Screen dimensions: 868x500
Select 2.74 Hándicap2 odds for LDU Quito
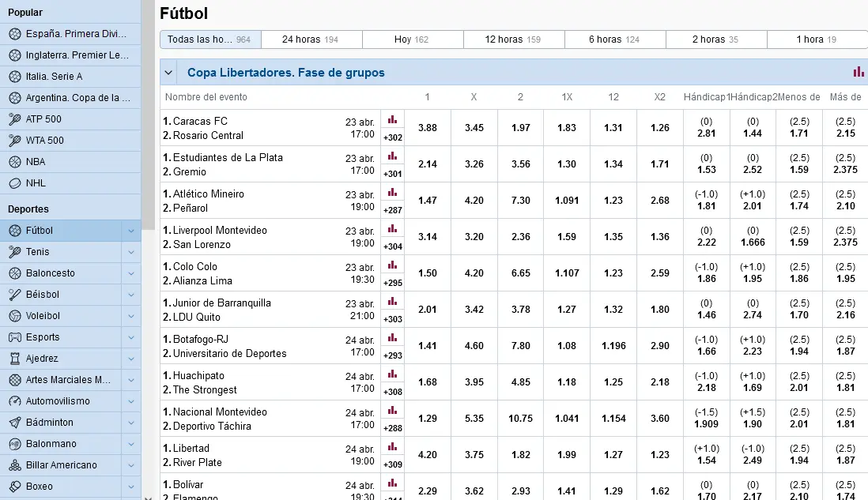[753, 310]
